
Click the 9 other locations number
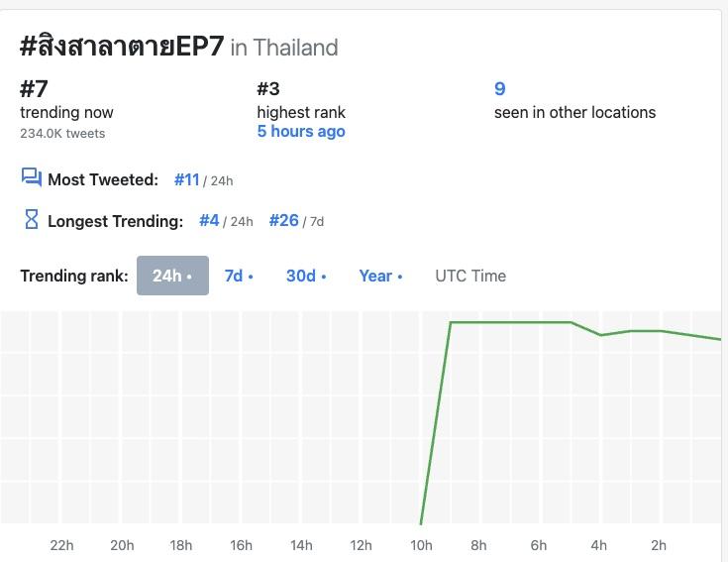pyautogui.click(x=500, y=89)
